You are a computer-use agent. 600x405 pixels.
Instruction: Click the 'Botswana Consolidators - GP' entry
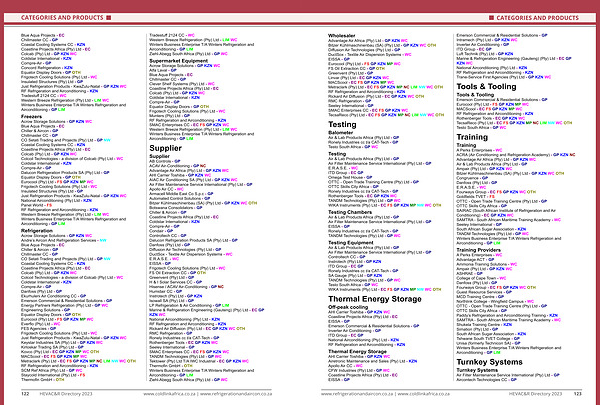click(176, 208)
